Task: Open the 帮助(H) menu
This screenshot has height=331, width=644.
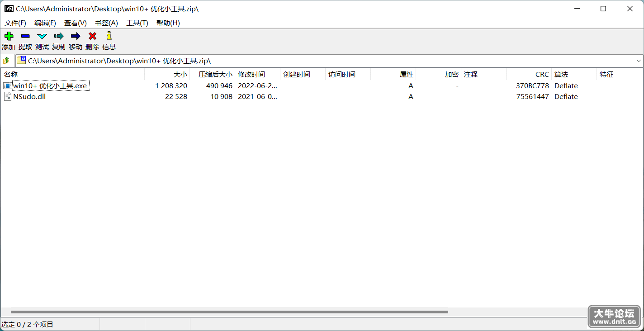Action: (168, 23)
